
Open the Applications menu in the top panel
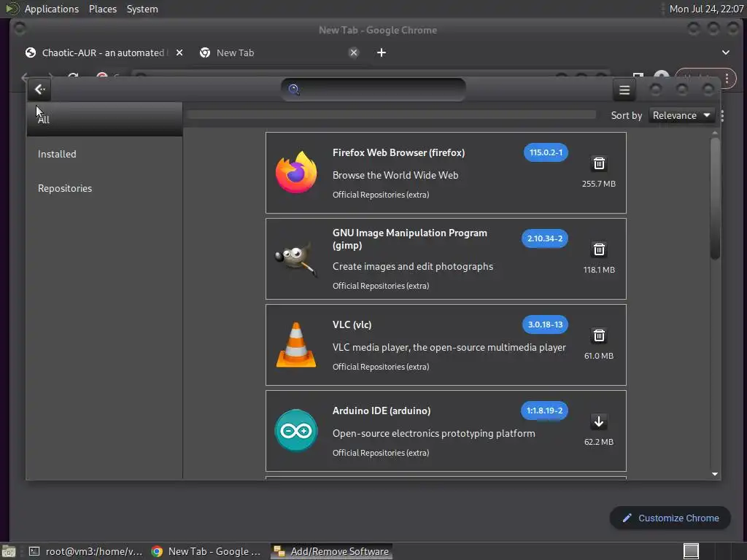(52, 9)
